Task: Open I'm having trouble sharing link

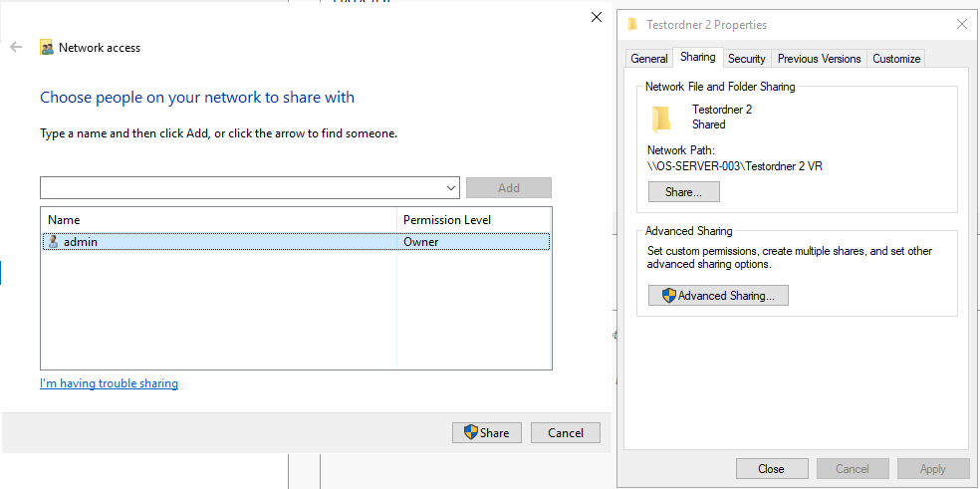Action: 109,383
